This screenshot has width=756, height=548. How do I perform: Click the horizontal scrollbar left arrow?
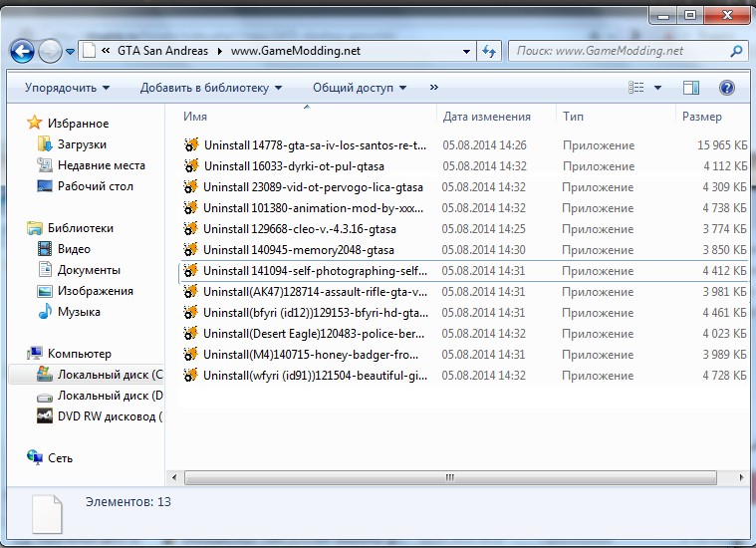coord(174,477)
